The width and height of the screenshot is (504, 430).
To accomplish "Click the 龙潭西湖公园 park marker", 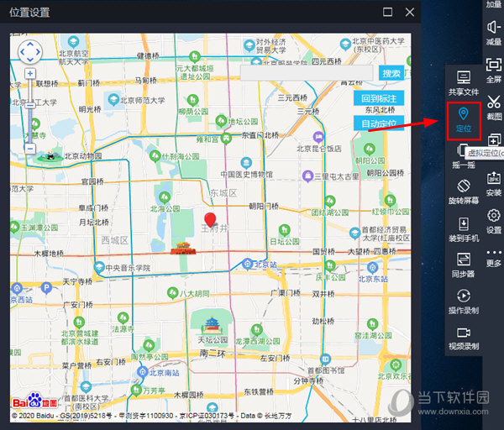I will click(x=256, y=330).
